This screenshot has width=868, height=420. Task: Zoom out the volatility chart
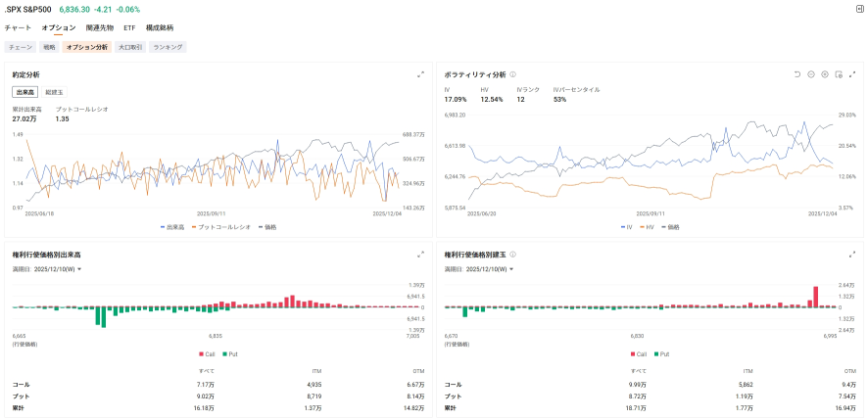811,74
